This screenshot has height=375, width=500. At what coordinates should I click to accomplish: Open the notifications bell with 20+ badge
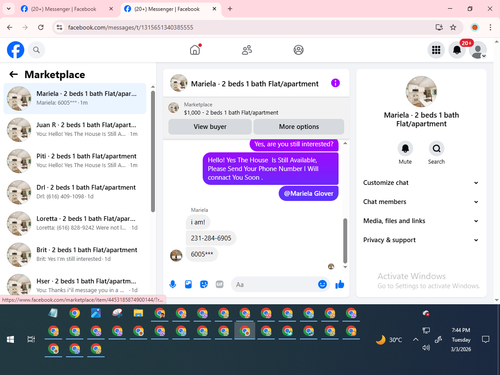pyautogui.click(x=457, y=50)
